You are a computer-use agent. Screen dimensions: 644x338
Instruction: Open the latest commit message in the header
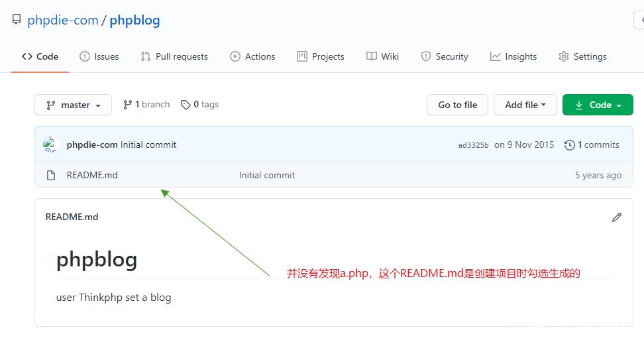148,144
